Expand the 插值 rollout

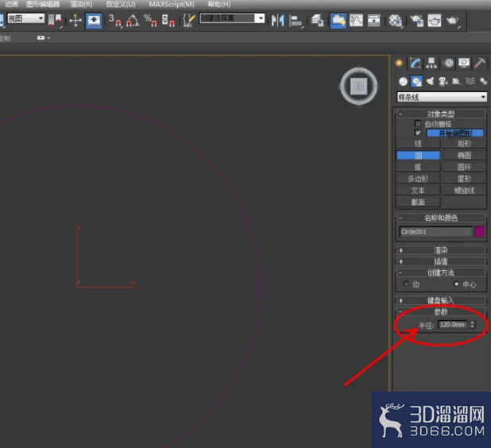[x=441, y=261]
